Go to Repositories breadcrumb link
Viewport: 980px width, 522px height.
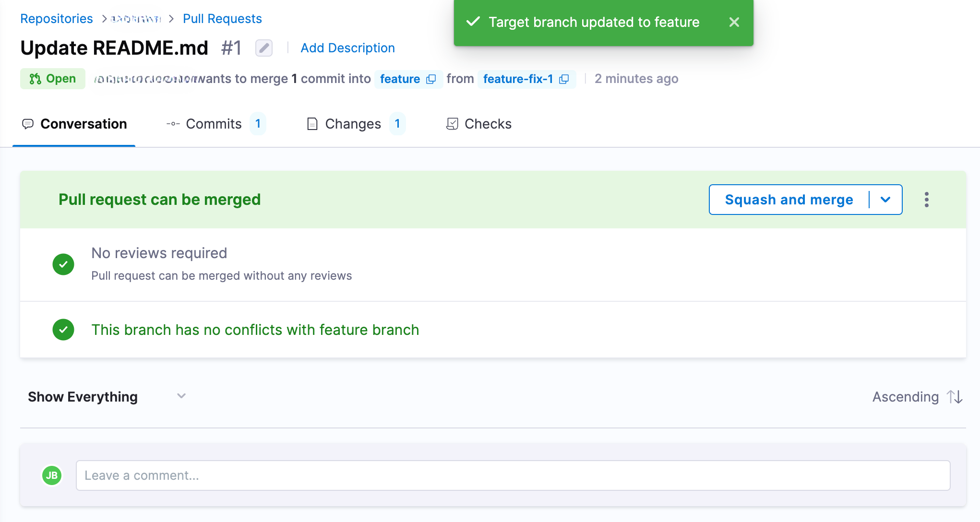(57, 19)
